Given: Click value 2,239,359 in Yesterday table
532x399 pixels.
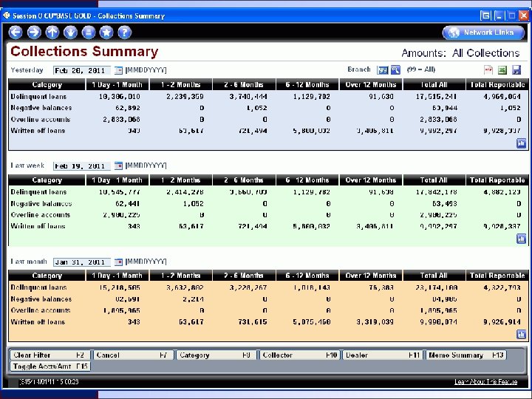Looking at the screenshot, I should [185, 96].
